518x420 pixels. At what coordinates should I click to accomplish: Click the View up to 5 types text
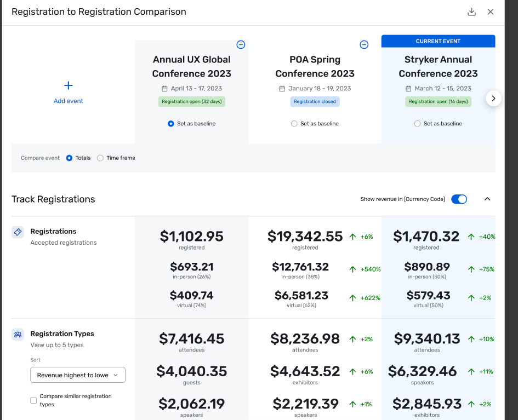pos(57,345)
